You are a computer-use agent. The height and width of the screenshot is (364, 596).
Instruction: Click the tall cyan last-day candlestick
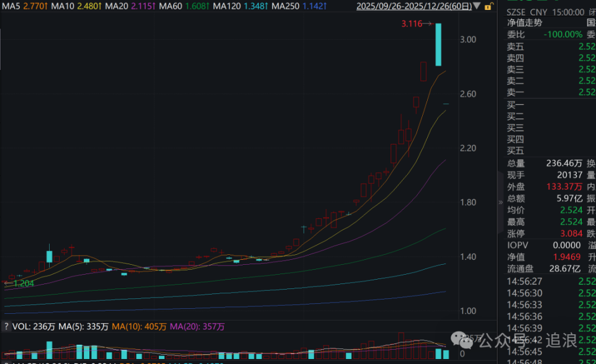pyautogui.click(x=438, y=45)
